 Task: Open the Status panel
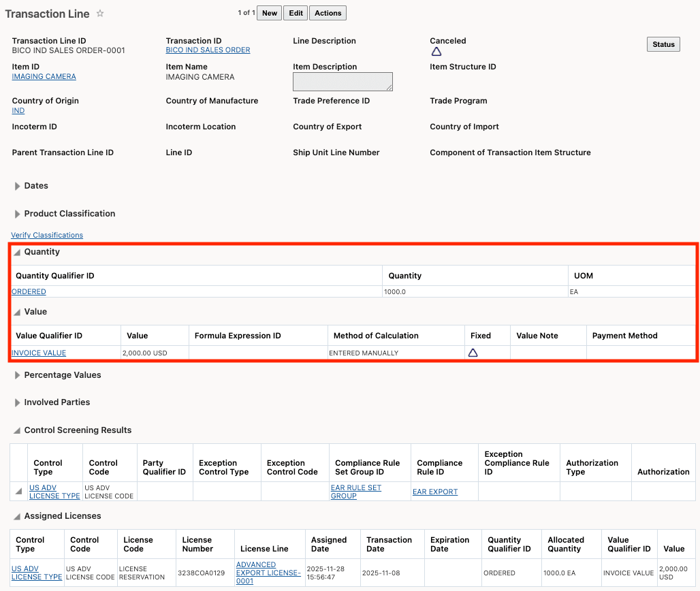click(x=663, y=44)
